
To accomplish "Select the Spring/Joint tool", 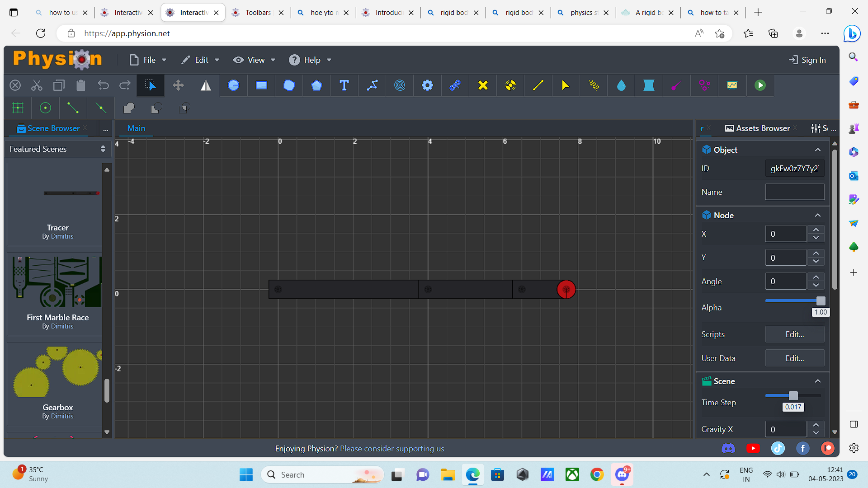I will [593, 85].
